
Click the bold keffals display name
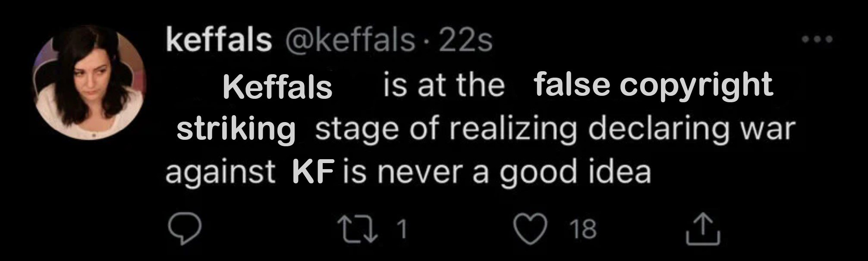pyautogui.click(x=219, y=40)
